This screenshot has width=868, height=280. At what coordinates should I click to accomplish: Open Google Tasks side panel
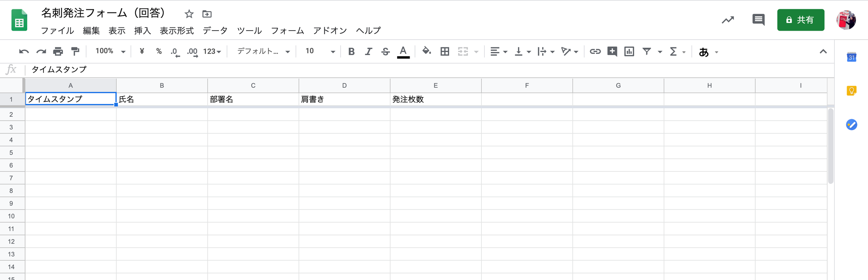pyautogui.click(x=851, y=124)
